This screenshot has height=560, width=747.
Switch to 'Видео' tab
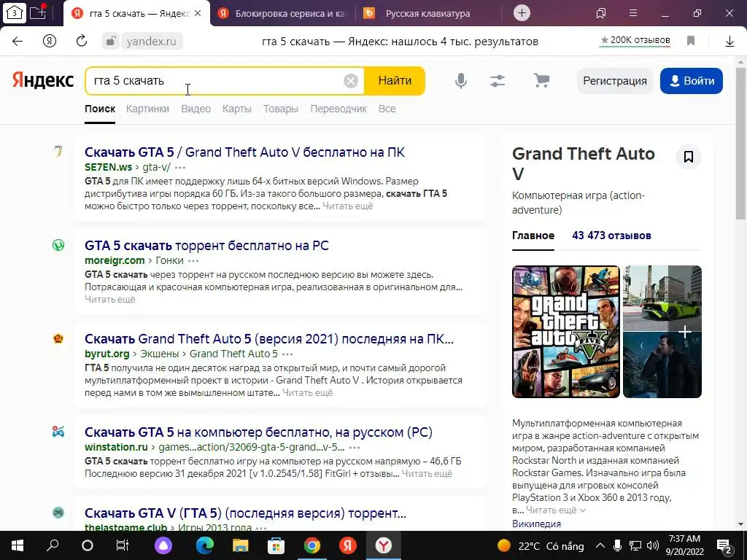tap(196, 109)
